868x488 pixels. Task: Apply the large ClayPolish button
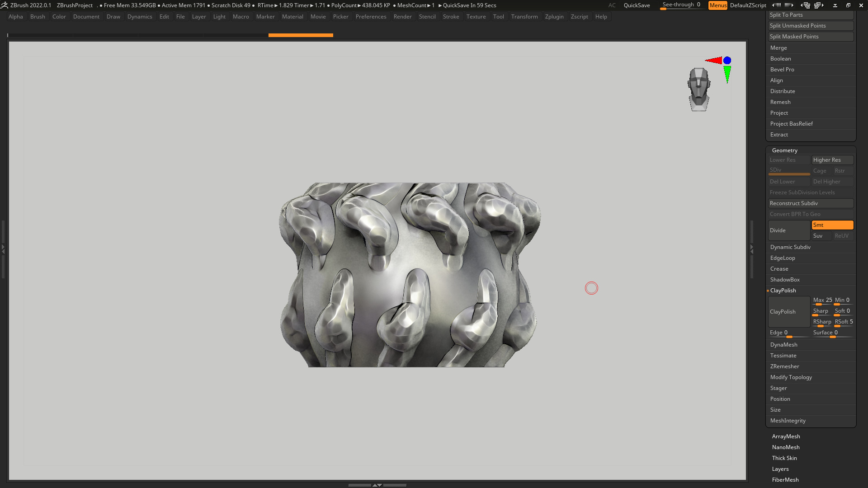(789, 312)
